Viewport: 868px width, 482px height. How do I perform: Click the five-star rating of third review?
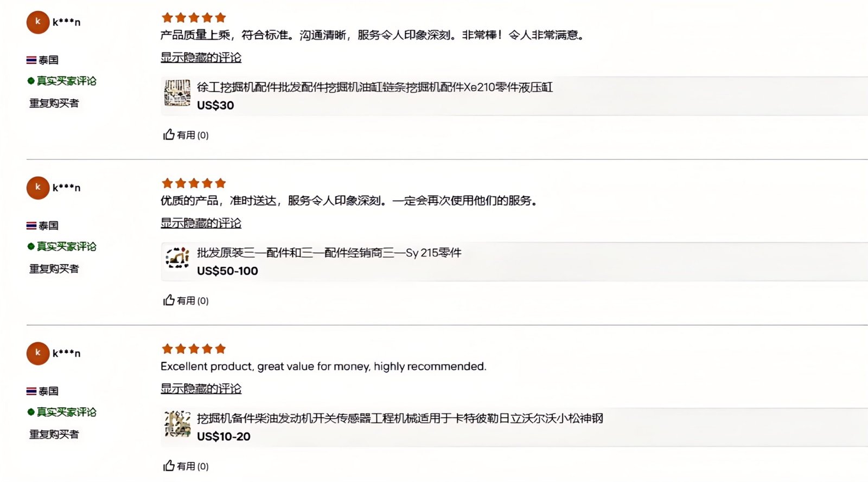pos(194,349)
